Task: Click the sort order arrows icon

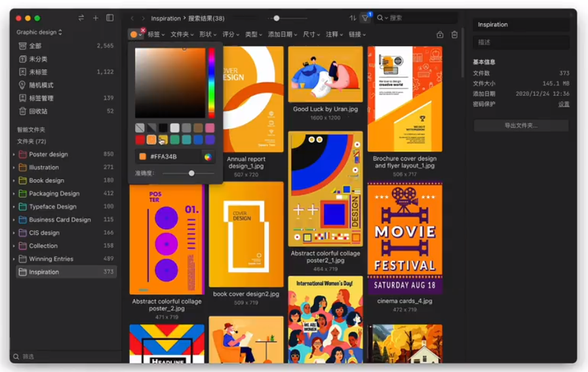Action: [353, 18]
